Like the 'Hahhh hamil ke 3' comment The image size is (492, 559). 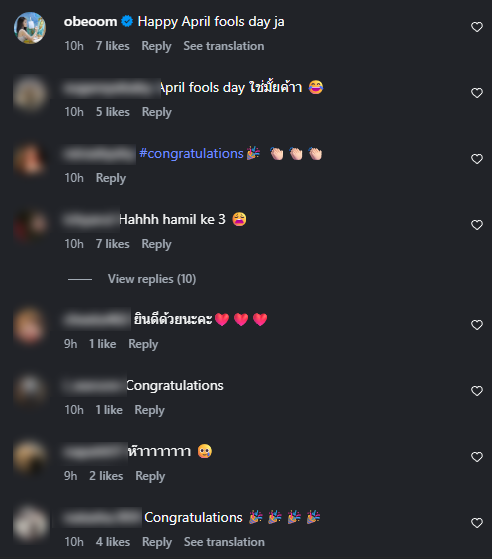click(x=477, y=225)
